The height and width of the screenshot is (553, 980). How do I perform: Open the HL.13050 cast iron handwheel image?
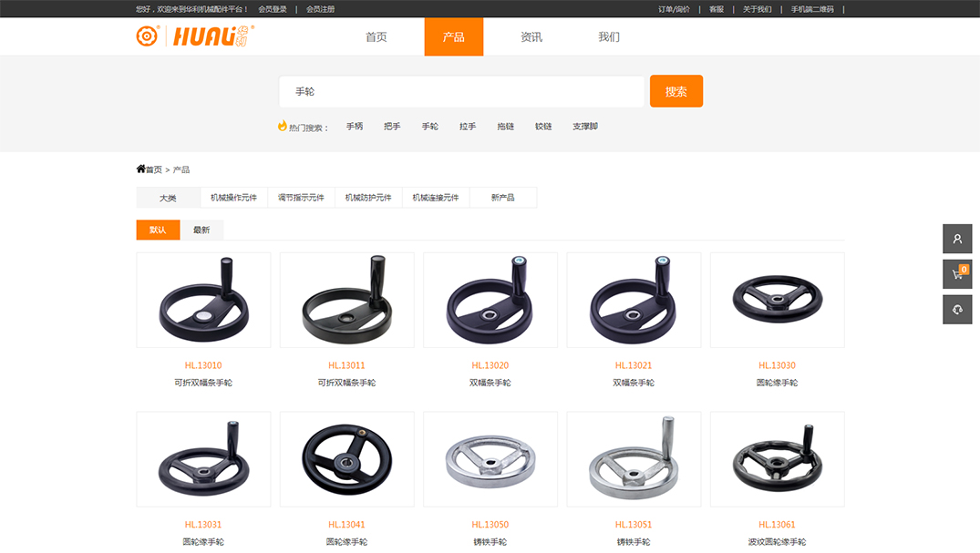[x=490, y=459]
